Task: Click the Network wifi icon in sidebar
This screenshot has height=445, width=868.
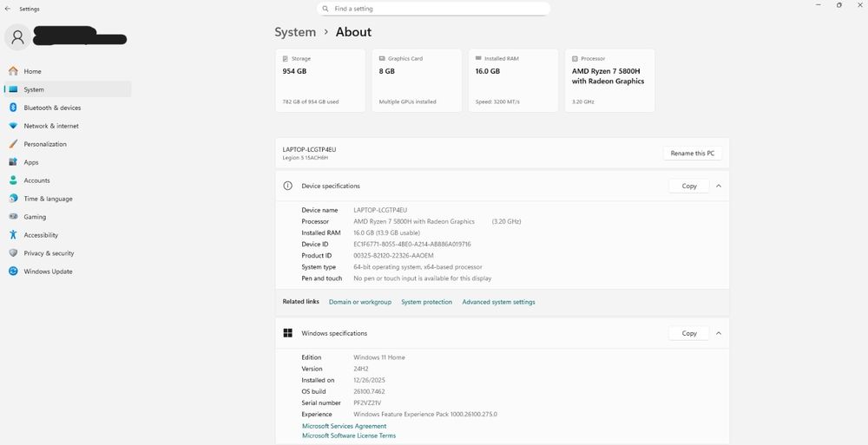Action: tap(13, 126)
